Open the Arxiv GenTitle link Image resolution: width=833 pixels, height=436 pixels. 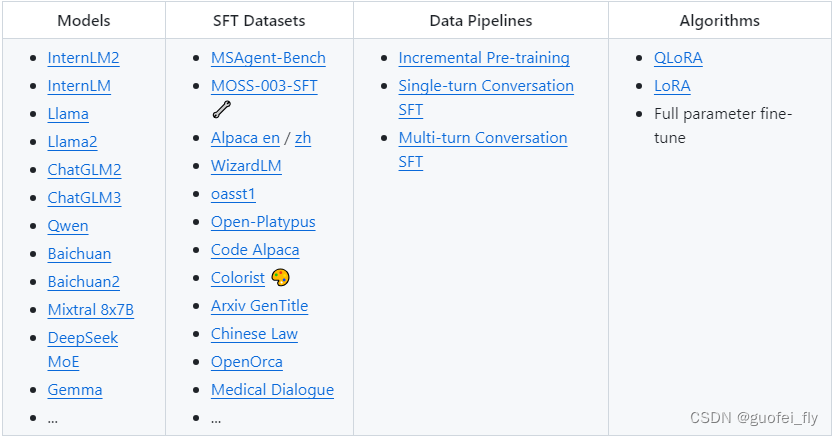[x=259, y=306]
